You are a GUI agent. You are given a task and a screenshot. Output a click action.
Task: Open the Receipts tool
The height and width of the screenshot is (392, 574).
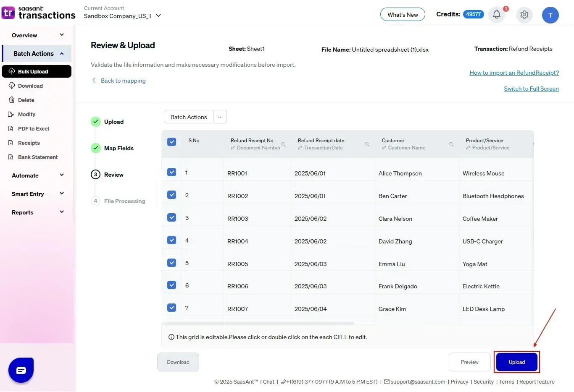(x=29, y=143)
